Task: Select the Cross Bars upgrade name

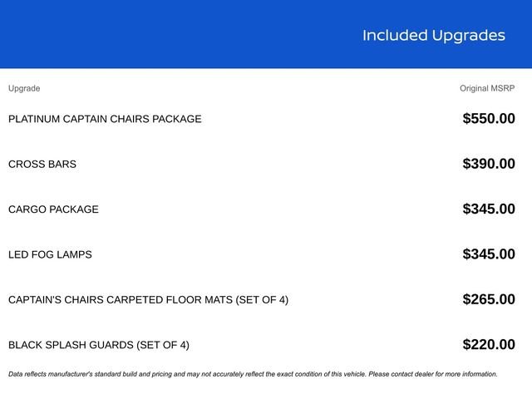Action: coord(42,164)
